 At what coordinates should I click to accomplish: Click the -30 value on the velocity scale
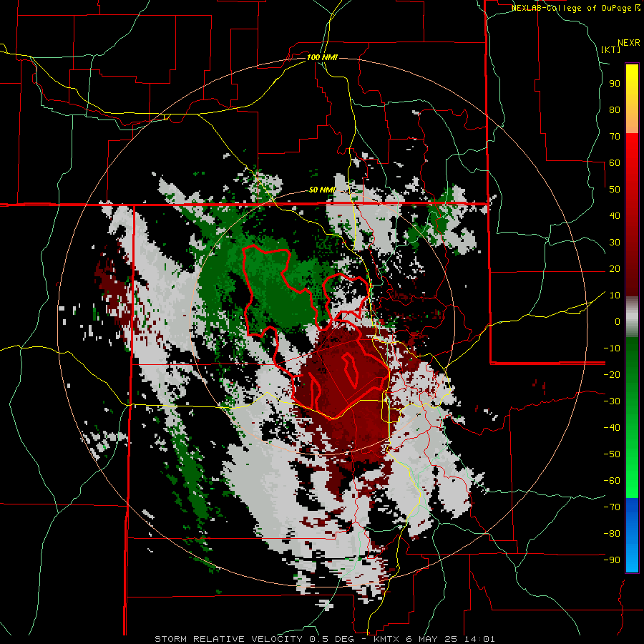click(x=612, y=401)
